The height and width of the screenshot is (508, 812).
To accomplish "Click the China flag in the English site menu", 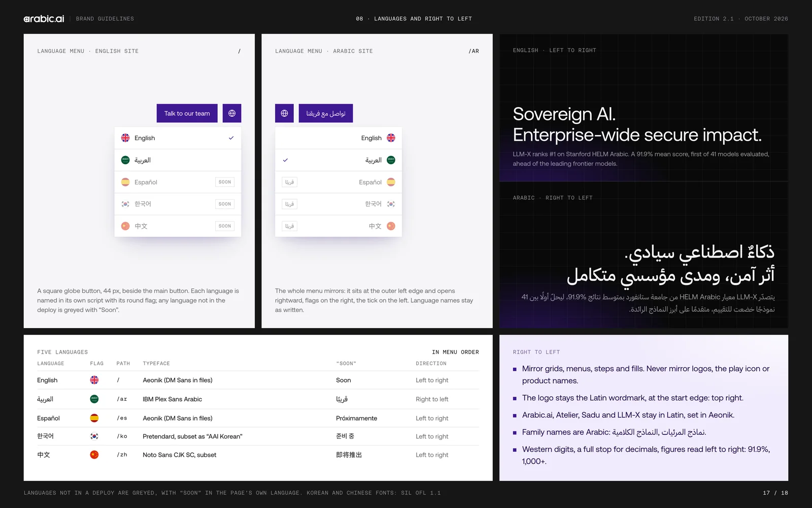I will 125,226.
